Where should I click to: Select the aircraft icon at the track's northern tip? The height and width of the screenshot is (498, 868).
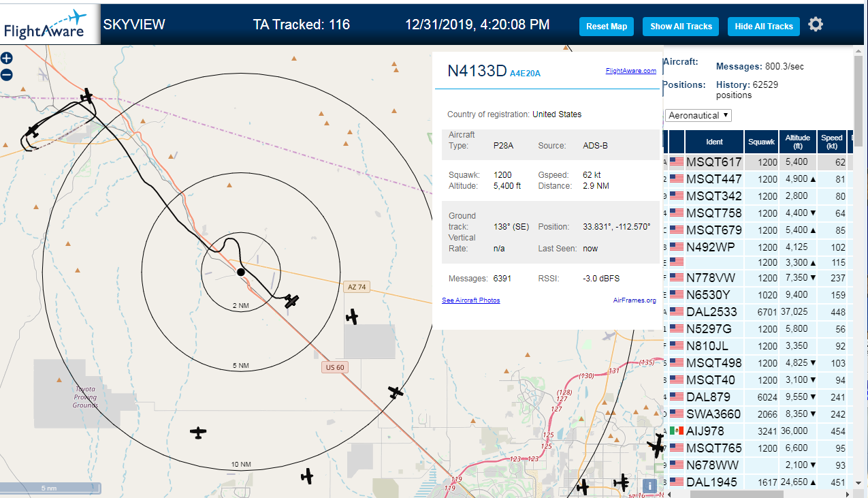(x=86, y=96)
